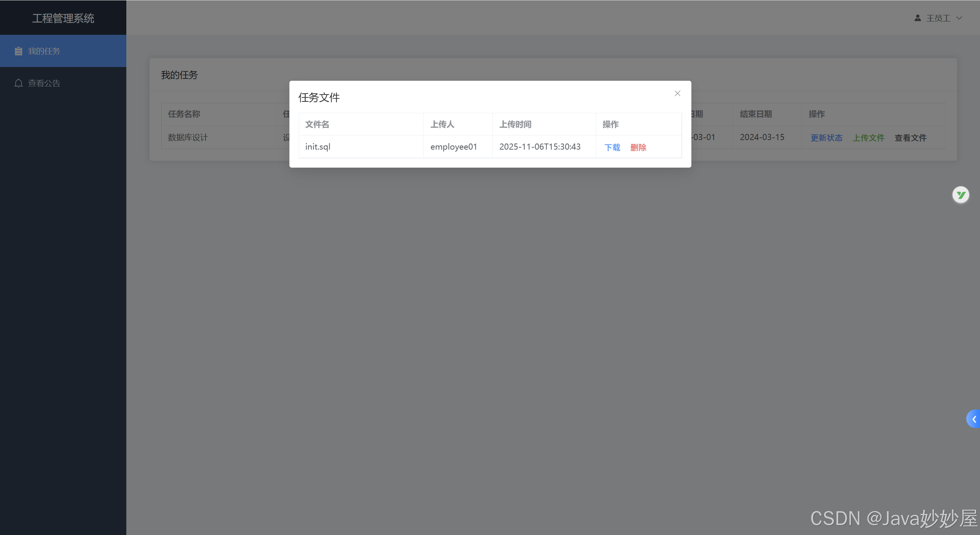
Task: Open 查看公告 in the sidebar
Action: pyautogui.click(x=63, y=83)
